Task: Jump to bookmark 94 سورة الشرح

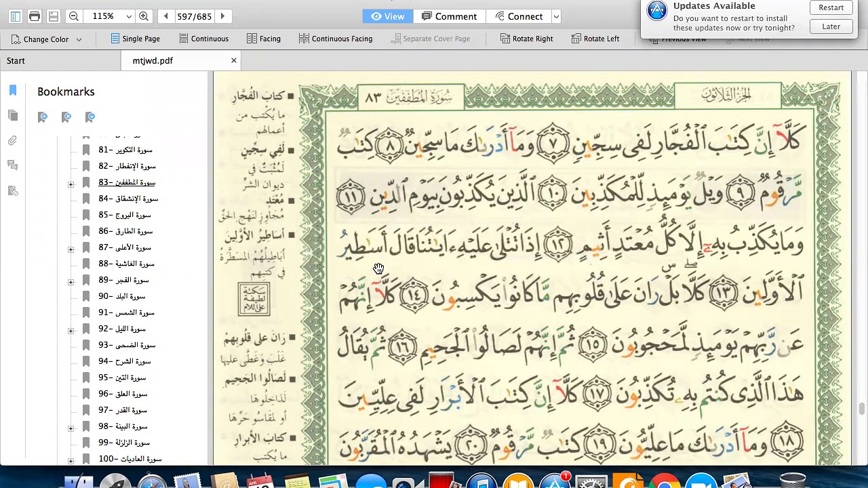Action: tap(125, 361)
